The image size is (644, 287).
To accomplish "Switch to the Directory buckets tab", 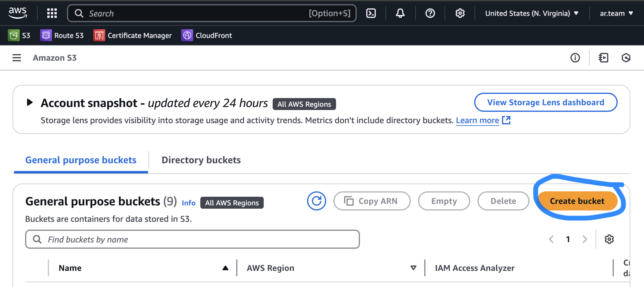I will coord(201,160).
